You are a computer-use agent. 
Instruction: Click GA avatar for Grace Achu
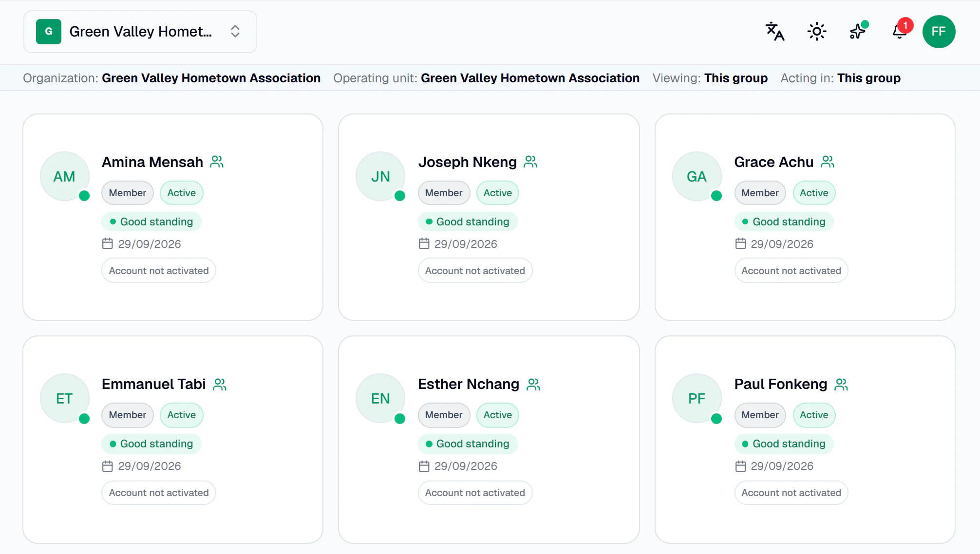click(x=697, y=176)
